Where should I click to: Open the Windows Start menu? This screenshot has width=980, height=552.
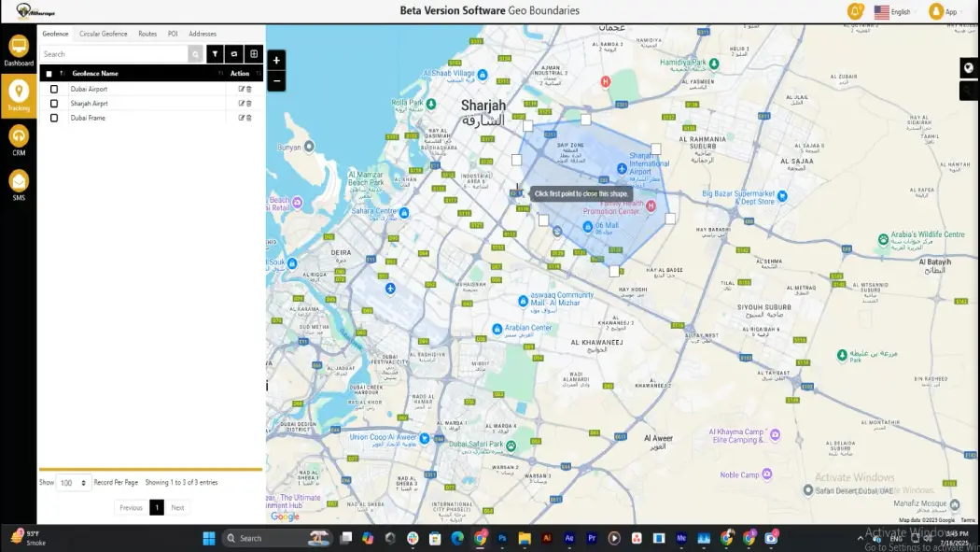pyautogui.click(x=209, y=538)
